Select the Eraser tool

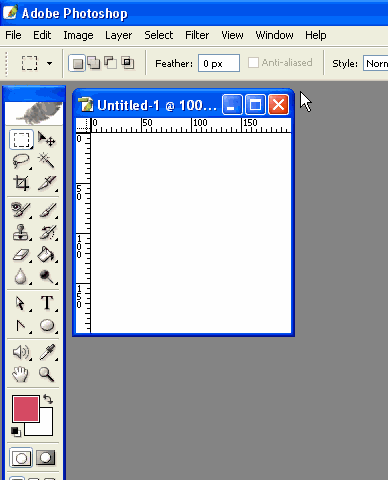21,255
